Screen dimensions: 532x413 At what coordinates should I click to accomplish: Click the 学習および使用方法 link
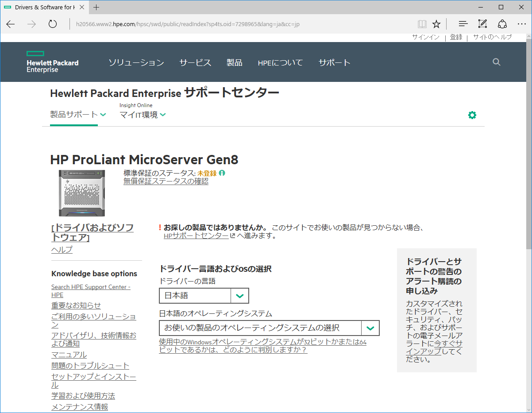83,396
